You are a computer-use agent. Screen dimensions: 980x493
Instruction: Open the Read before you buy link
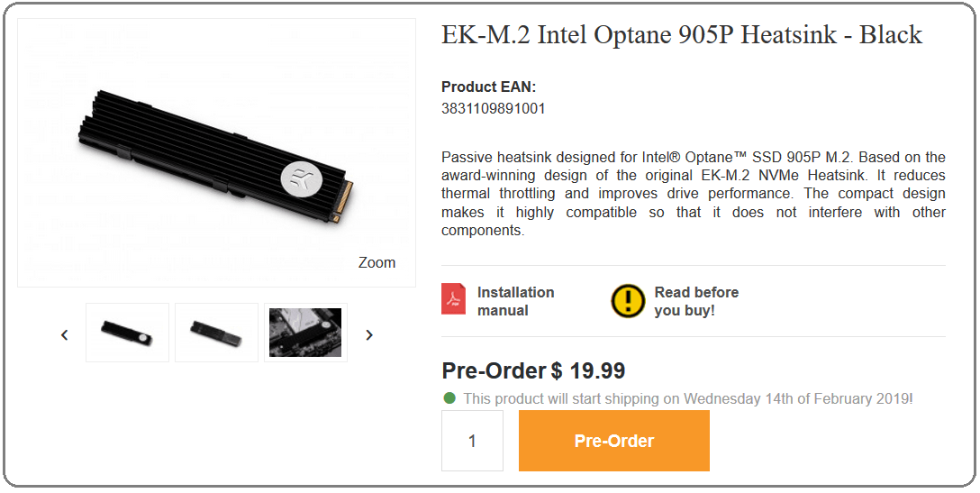click(x=696, y=301)
